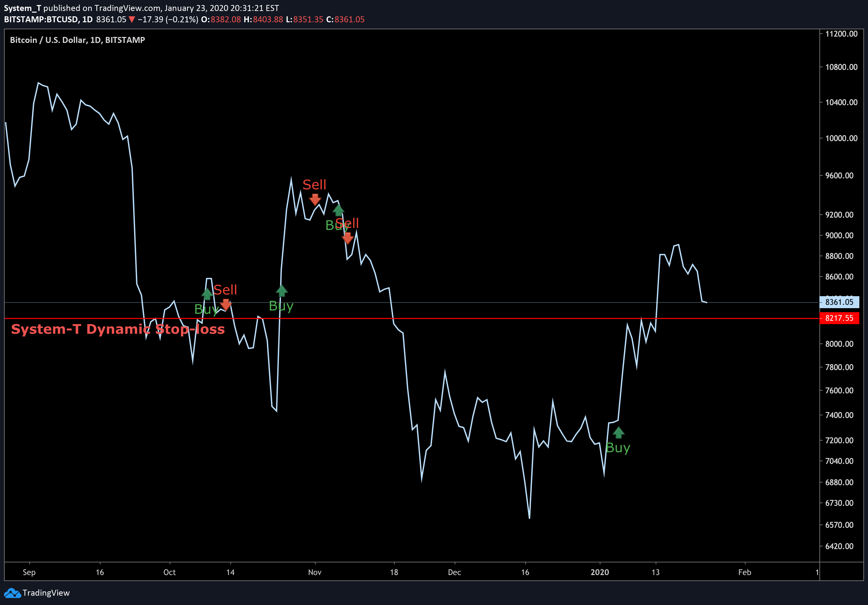The image size is (868, 605).
Task: Click the Sep label on the time axis
Action: (29, 572)
